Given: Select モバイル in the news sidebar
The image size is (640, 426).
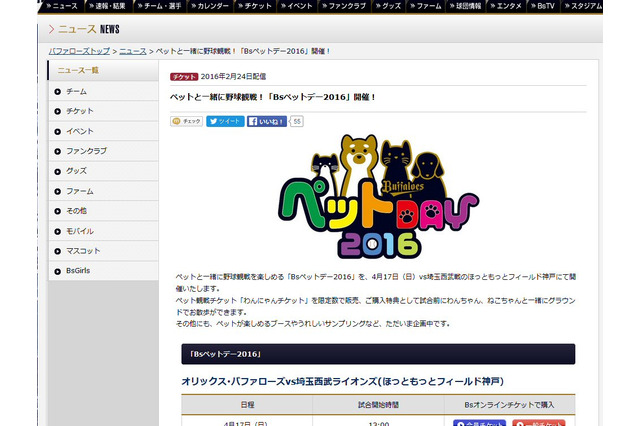Looking at the screenshot, I should 104,231.
